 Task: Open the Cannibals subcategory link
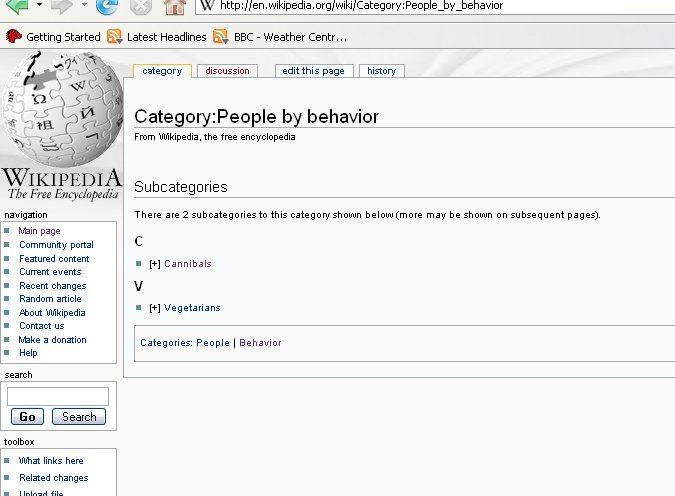click(188, 264)
